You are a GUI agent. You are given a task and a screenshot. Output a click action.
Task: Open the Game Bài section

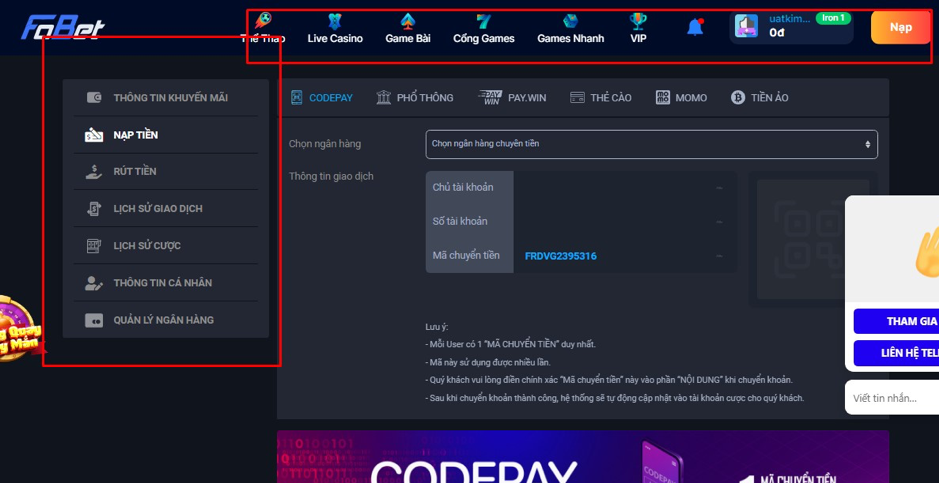(x=408, y=29)
